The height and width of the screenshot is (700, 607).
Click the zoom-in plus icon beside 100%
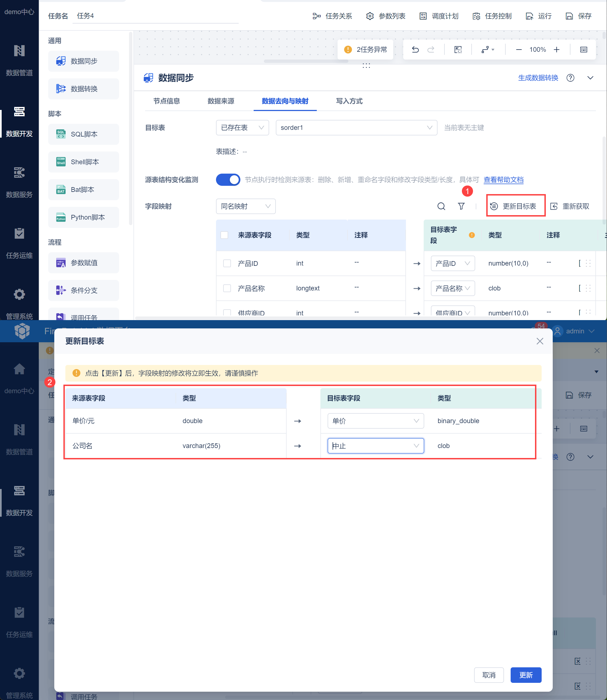click(557, 50)
